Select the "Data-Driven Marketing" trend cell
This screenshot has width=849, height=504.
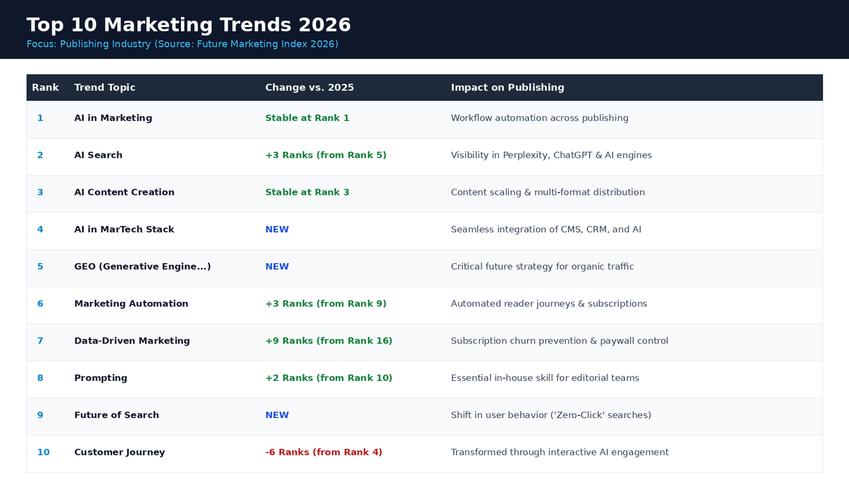coord(132,341)
